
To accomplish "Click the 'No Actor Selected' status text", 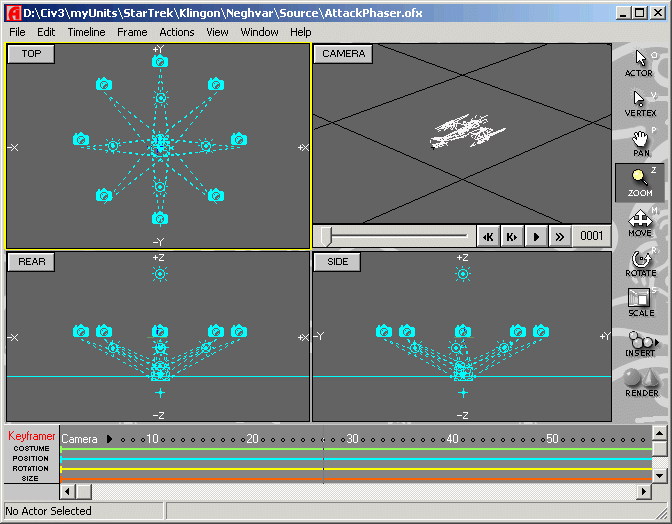I will pos(48,511).
